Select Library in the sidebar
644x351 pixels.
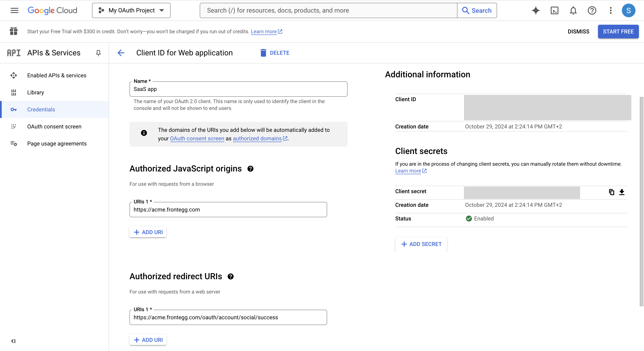click(36, 92)
